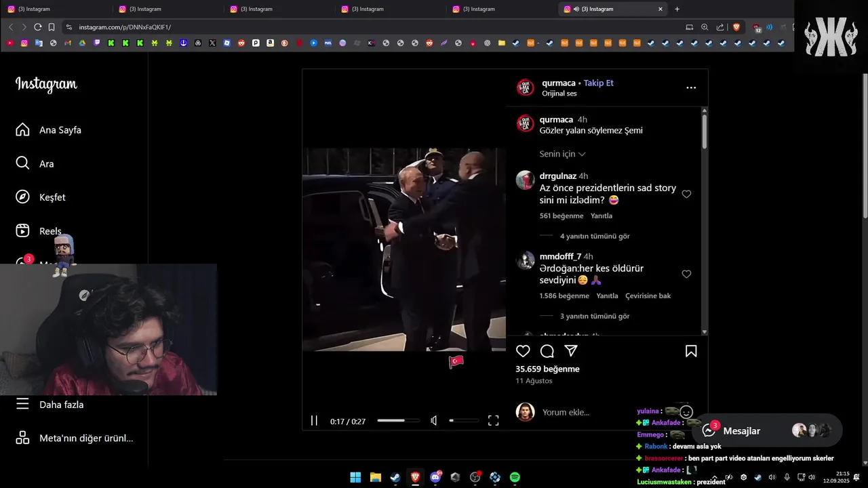This screenshot has height=488, width=868.
Task: Open Meta'nın diğer ürünleri
Action: click(x=74, y=438)
